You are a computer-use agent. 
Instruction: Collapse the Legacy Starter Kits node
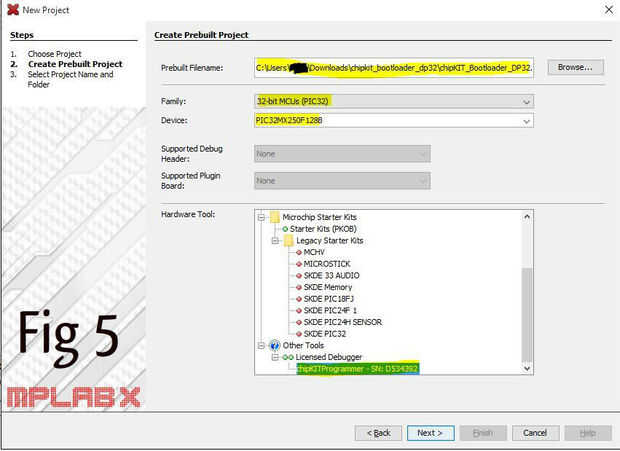pos(275,240)
